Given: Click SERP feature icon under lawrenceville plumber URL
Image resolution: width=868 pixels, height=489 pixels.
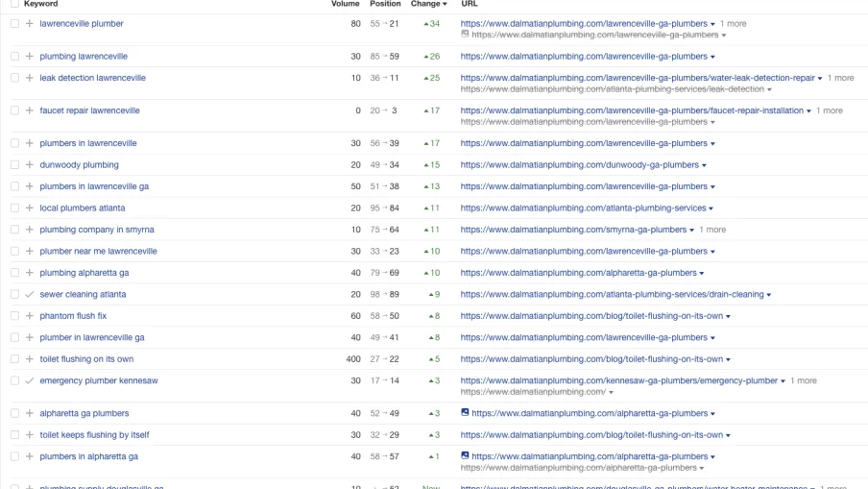Looking at the screenshot, I should click(x=465, y=35).
